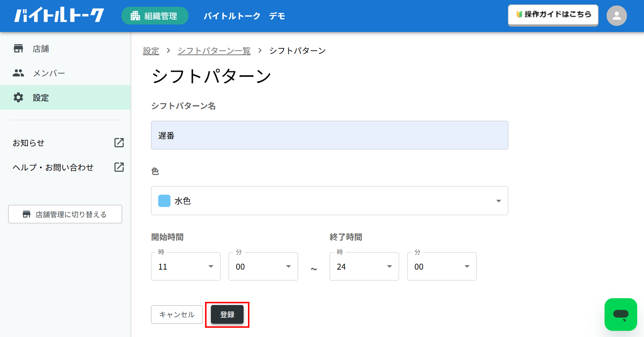This screenshot has height=337, width=644.
Task: Select 設定 in the sidebar
Action: click(65, 98)
